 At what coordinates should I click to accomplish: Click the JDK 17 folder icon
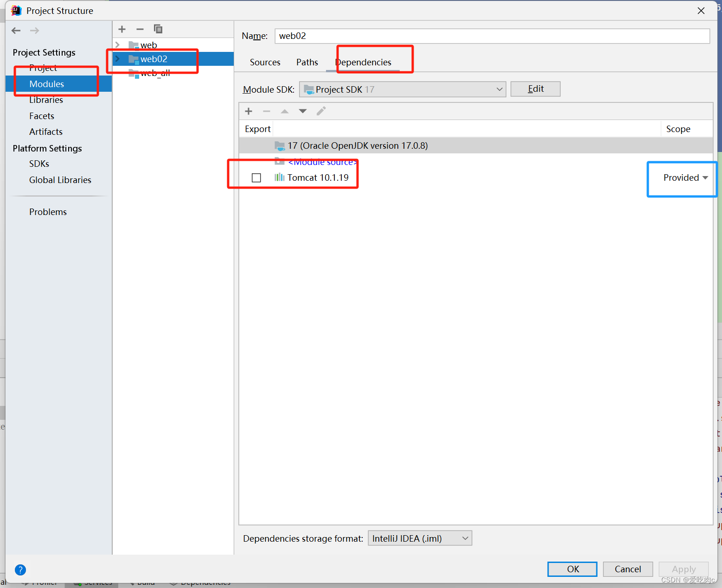tap(280, 146)
